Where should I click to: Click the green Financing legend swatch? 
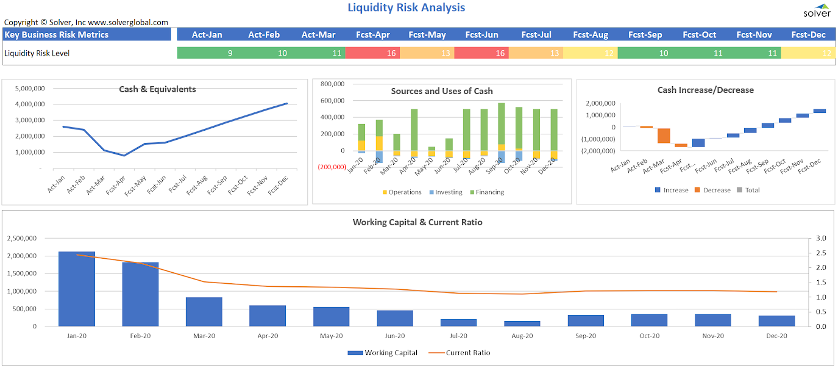(471, 192)
